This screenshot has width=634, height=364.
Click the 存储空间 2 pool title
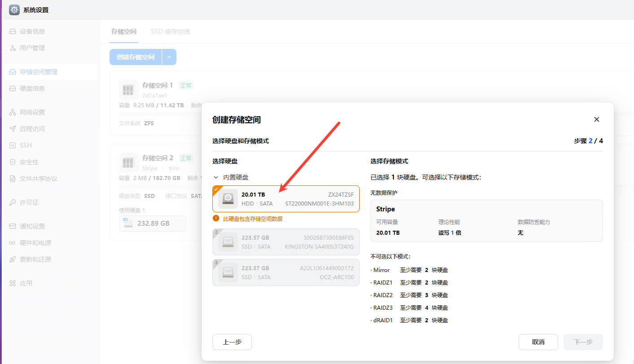pyautogui.click(x=158, y=158)
